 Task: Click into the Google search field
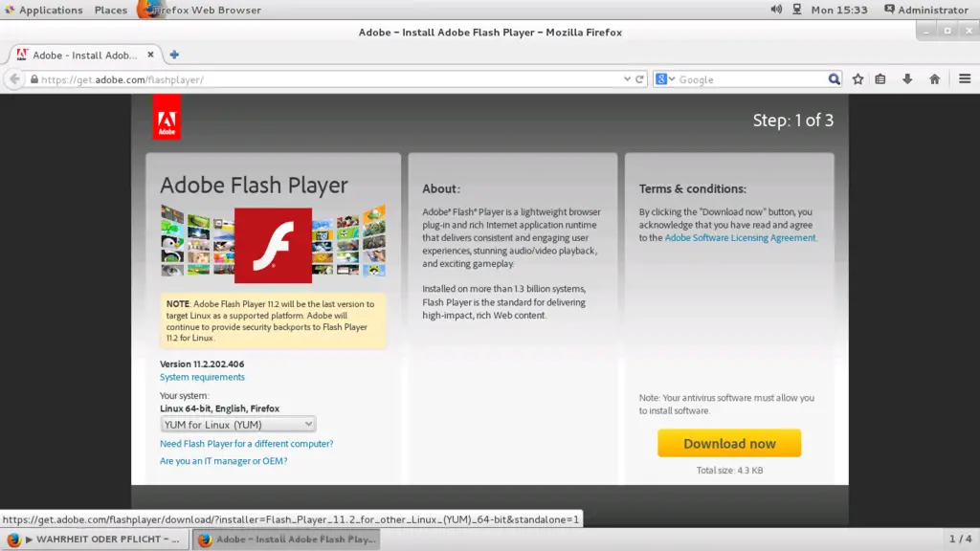point(751,79)
